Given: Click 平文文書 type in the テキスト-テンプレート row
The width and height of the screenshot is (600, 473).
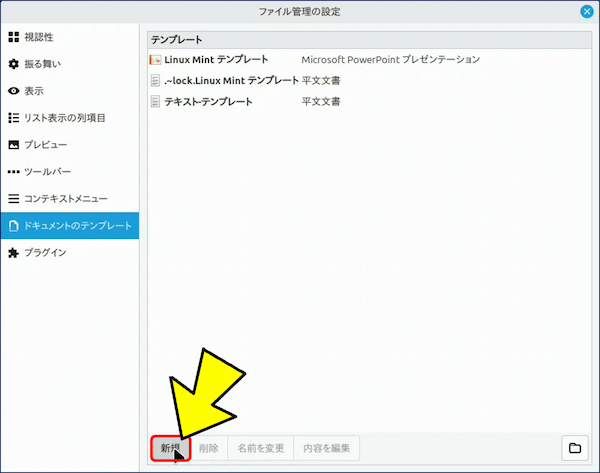Looking at the screenshot, I should click(x=321, y=102).
